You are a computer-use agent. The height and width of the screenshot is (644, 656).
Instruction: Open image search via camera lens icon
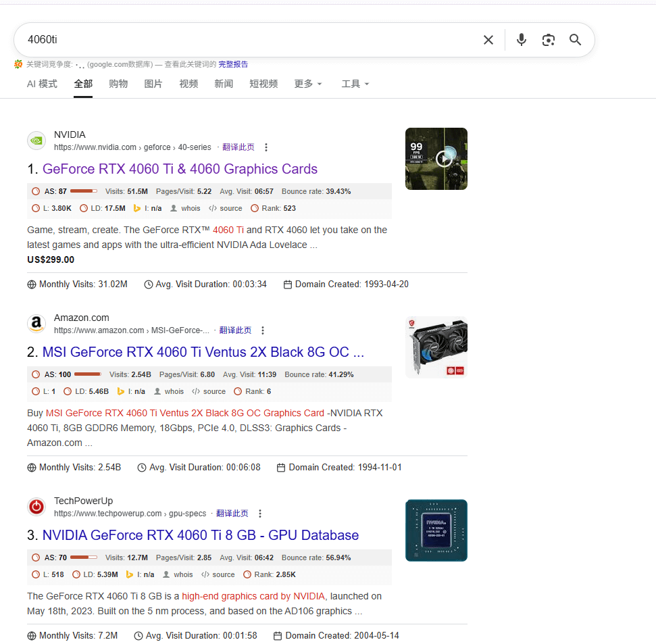click(548, 40)
